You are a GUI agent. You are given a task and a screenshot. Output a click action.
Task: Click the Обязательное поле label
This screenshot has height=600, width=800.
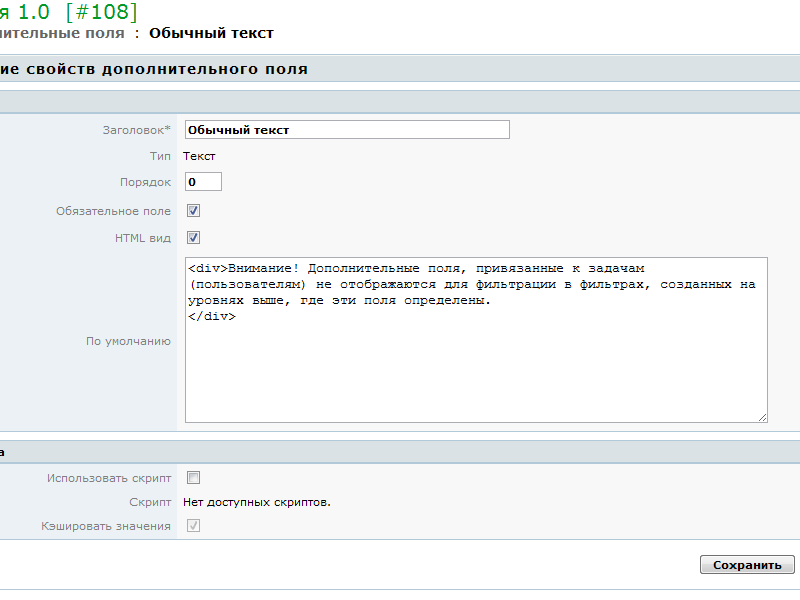113,211
